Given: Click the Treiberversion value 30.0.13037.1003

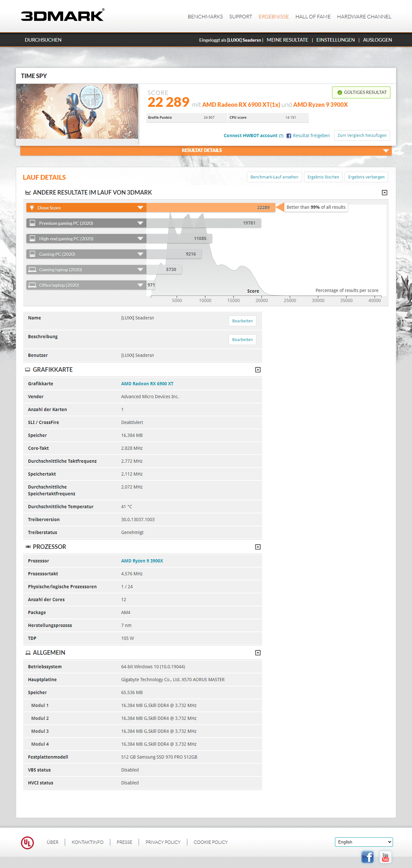Looking at the screenshot, I should pos(138,520).
